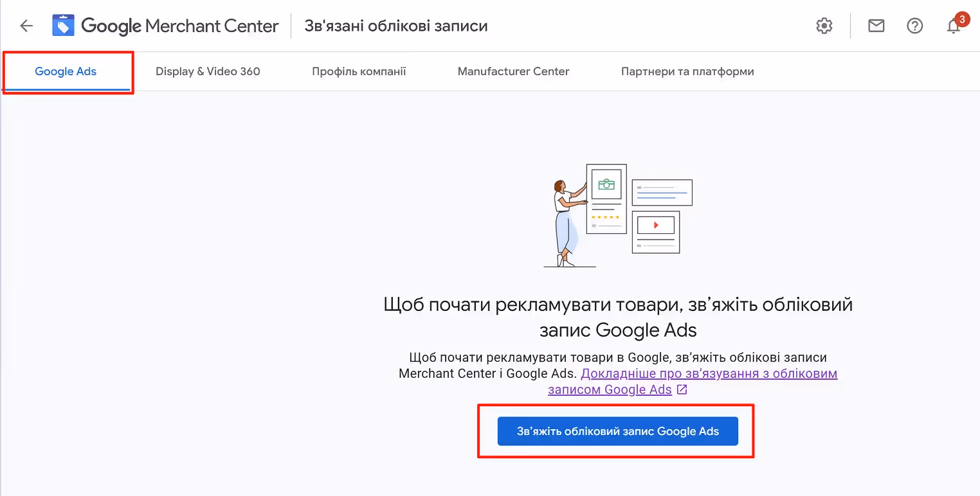The image size is (980, 496).
Task: Click the Щоб почати рекламувати товари heading
Action: coord(618,317)
